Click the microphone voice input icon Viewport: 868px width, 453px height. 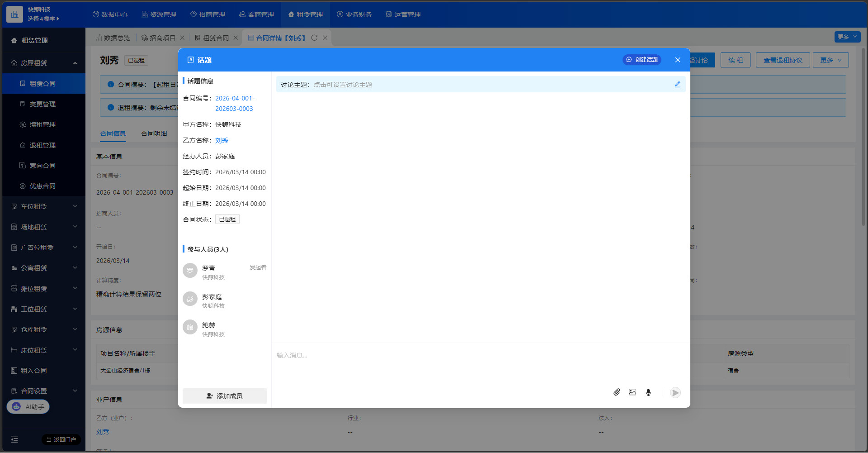(648, 392)
